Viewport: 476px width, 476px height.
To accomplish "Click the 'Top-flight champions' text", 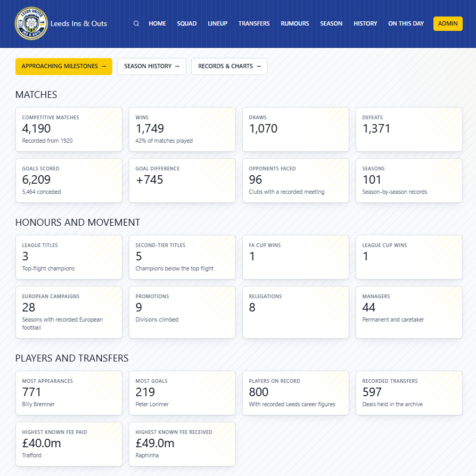I will [x=48, y=269].
